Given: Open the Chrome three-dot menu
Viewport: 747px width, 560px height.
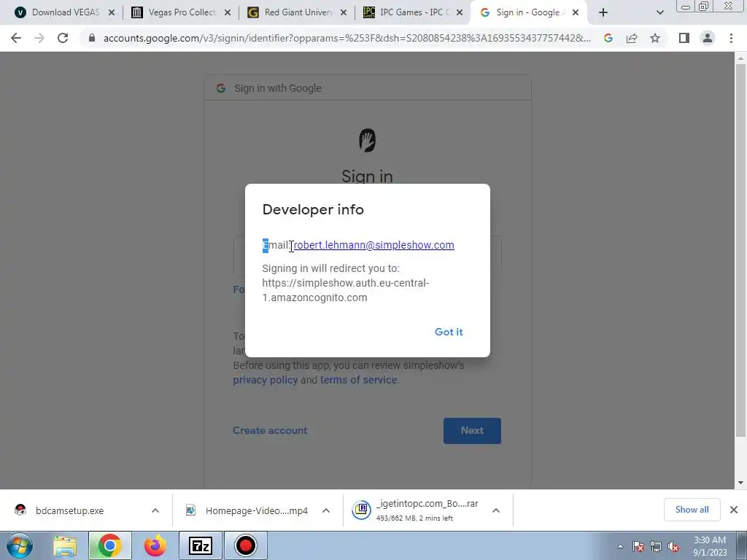Looking at the screenshot, I should [x=731, y=38].
